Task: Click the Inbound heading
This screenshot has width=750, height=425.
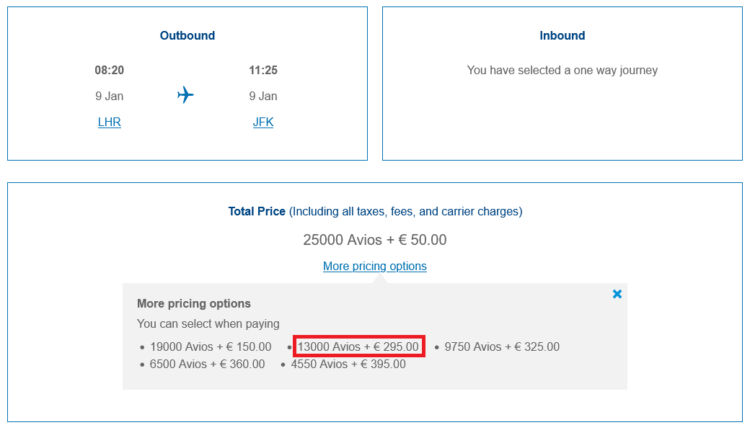Action: [562, 36]
